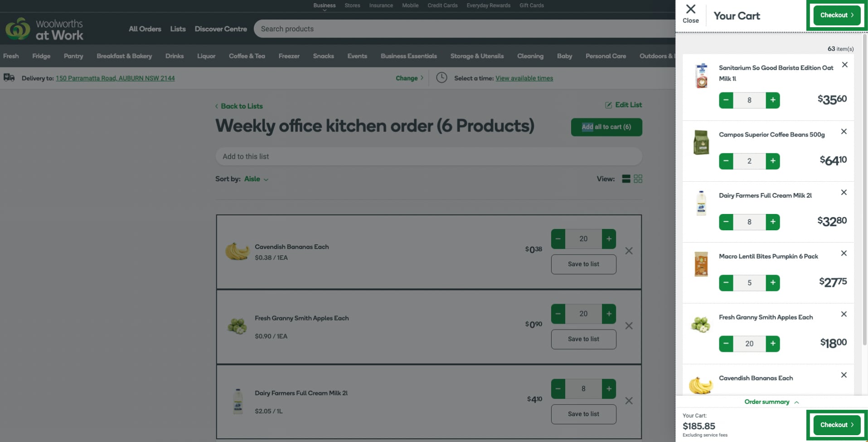The width and height of the screenshot is (868, 442).
Task: Increase Campos Coffee Beans quantity with plus
Action: (773, 161)
